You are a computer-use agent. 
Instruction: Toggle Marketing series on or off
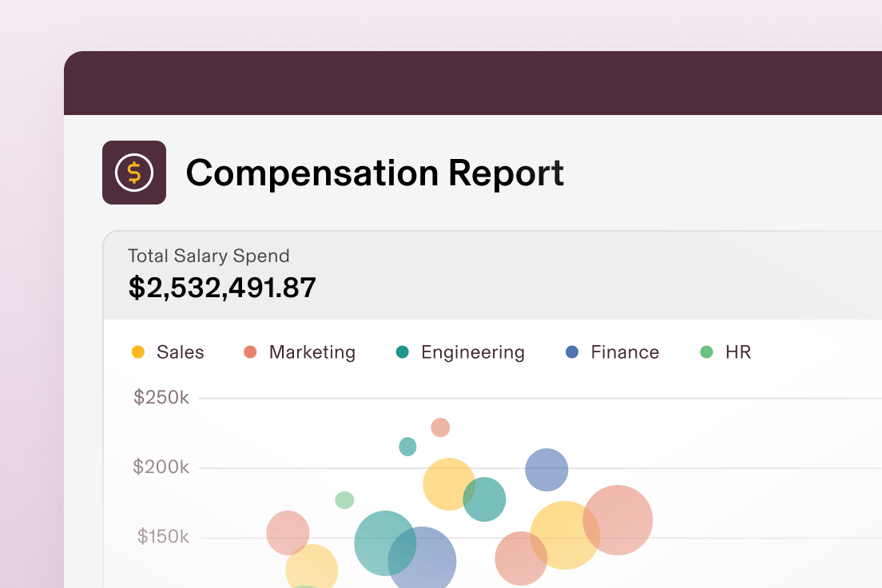pos(300,352)
